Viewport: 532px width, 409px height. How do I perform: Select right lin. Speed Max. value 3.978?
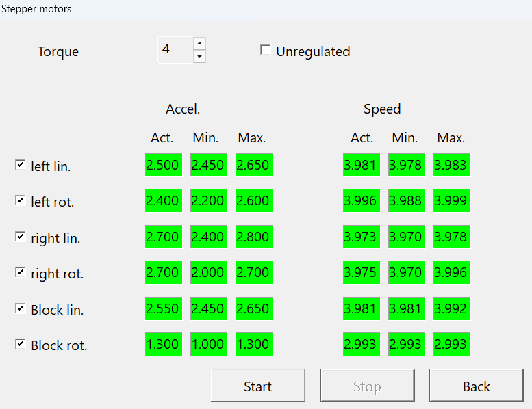coord(452,237)
